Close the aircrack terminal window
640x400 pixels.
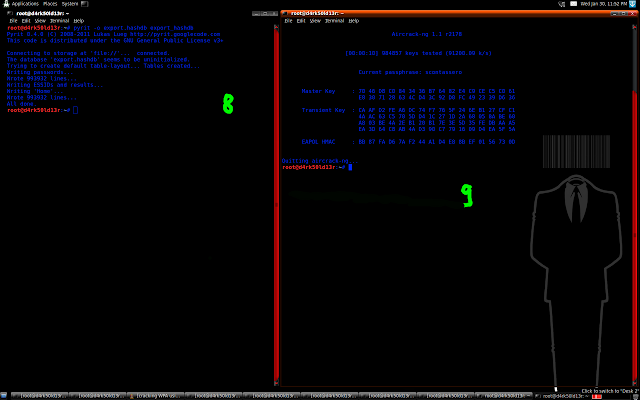click(631, 13)
